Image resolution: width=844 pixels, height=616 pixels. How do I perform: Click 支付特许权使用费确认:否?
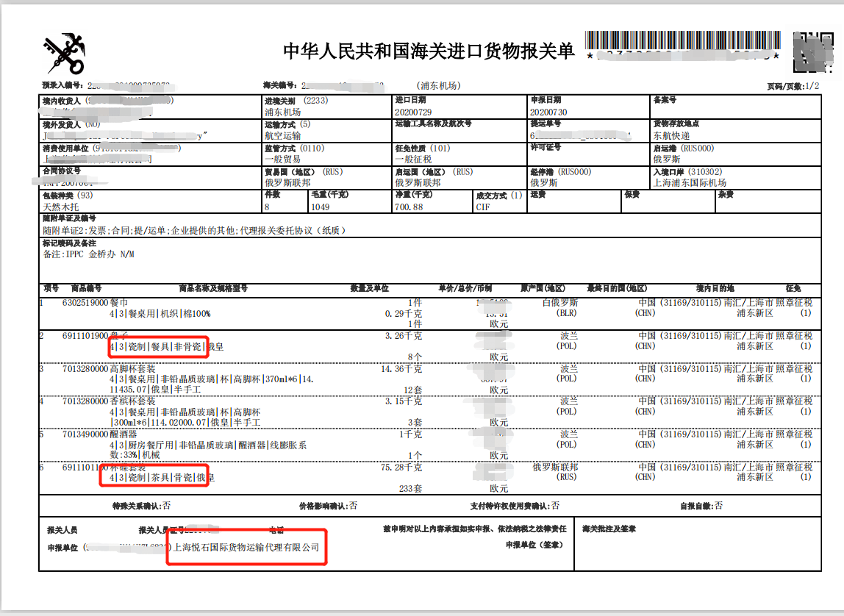(515, 506)
